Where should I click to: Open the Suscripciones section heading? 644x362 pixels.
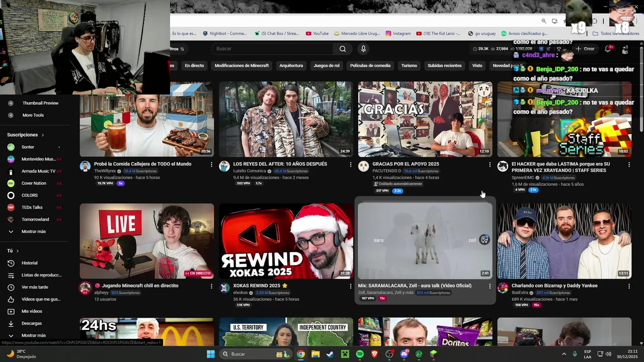pos(26,135)
